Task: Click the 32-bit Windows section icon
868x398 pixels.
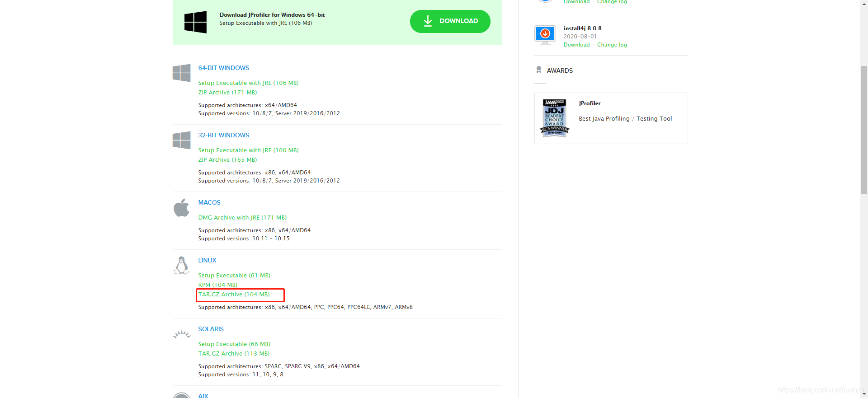Action: coord(181,140)
